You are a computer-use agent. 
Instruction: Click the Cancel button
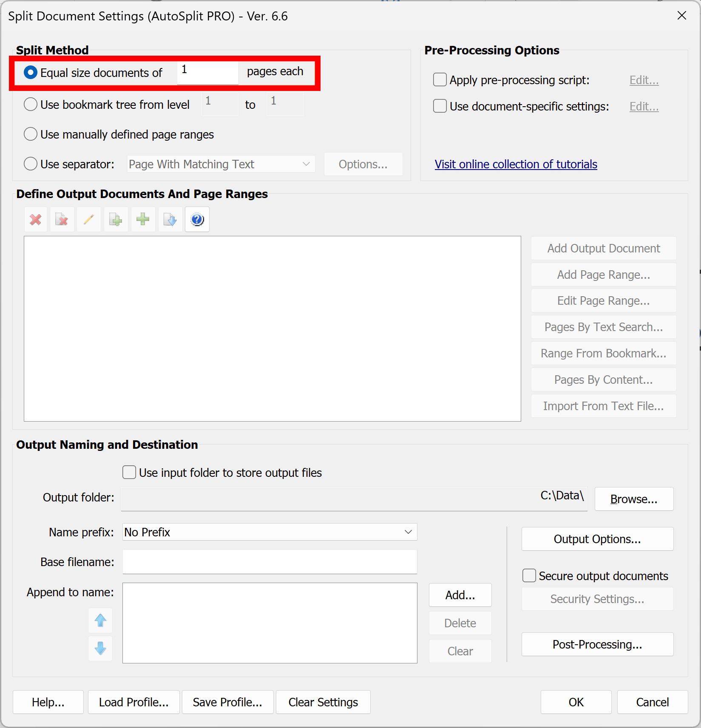tap(653, 702)
